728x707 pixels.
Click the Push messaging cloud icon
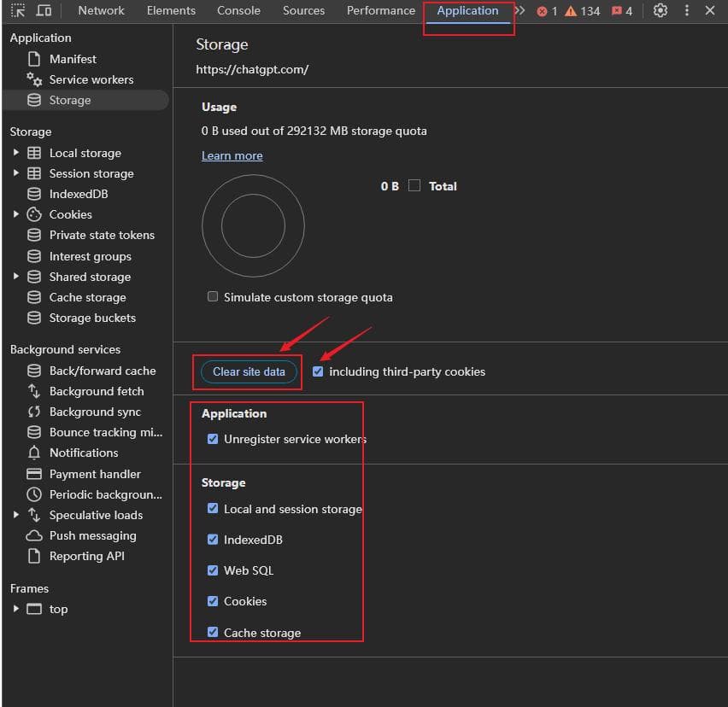(34, 535)
